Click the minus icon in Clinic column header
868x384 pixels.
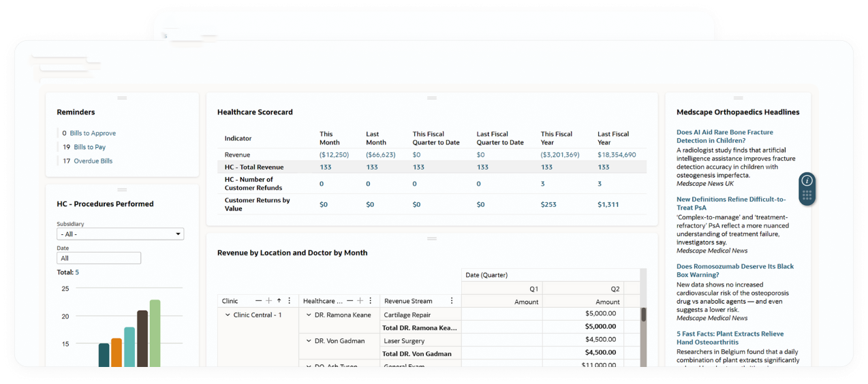tap(258, 301)
